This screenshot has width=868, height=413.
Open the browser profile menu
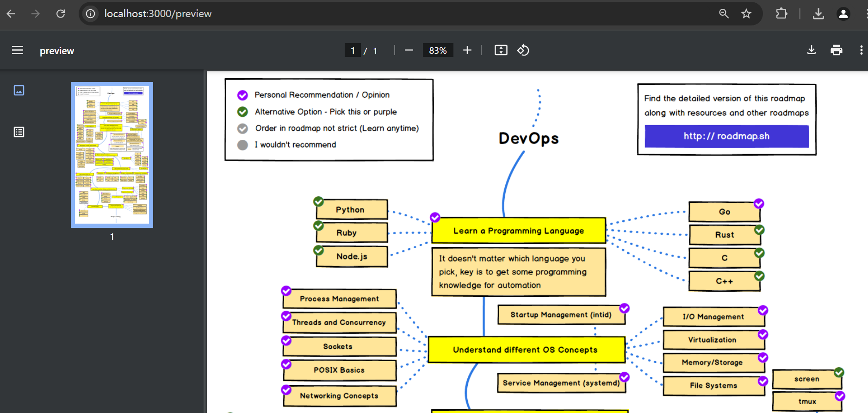tap(843, 14)
